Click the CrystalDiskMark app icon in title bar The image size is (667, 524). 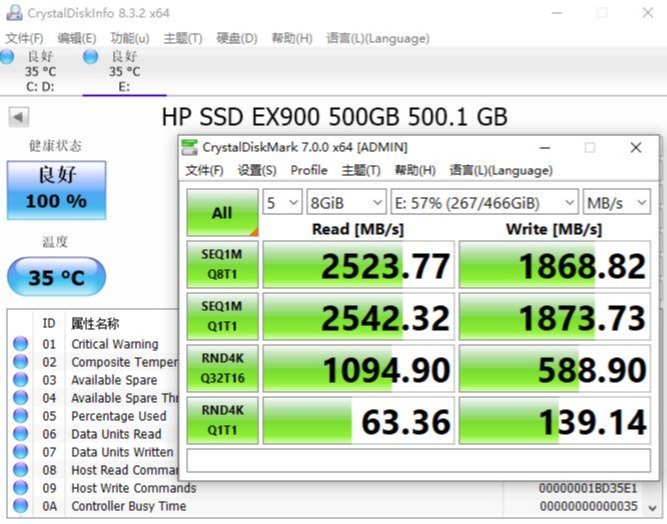189,147
